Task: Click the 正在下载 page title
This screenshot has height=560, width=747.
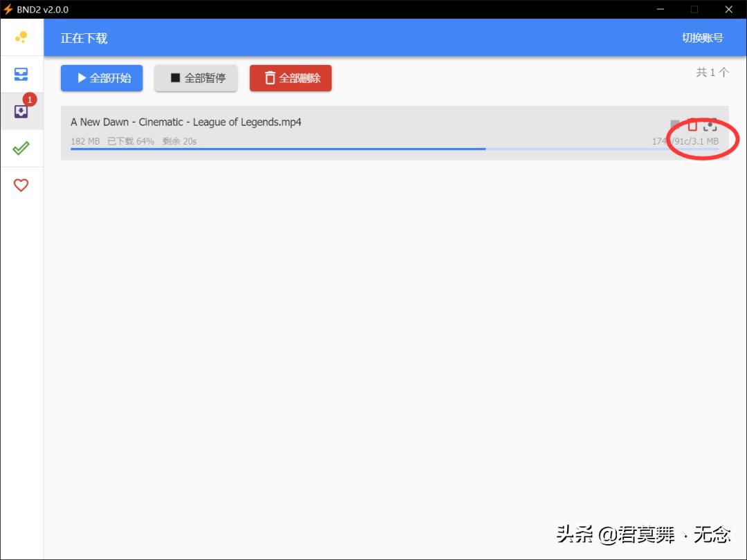Action: tap(84, 38)
